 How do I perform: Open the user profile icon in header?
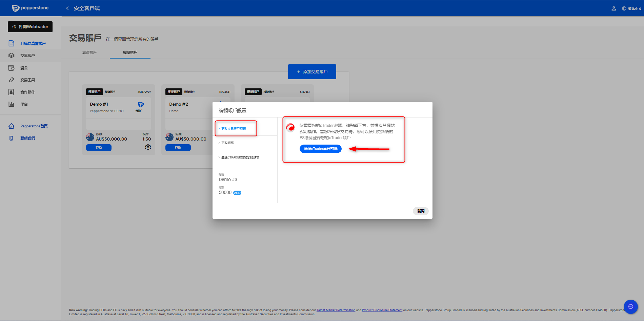tap(613, 8)
